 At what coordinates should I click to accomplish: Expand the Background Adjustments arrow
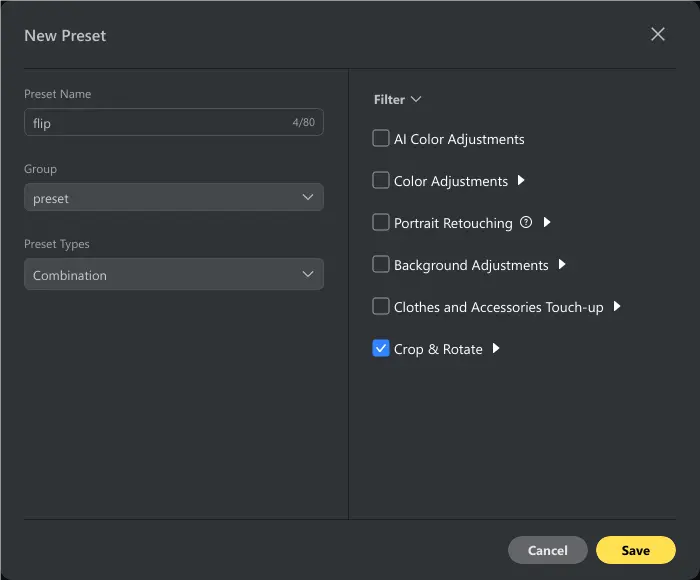coord(562,264)
